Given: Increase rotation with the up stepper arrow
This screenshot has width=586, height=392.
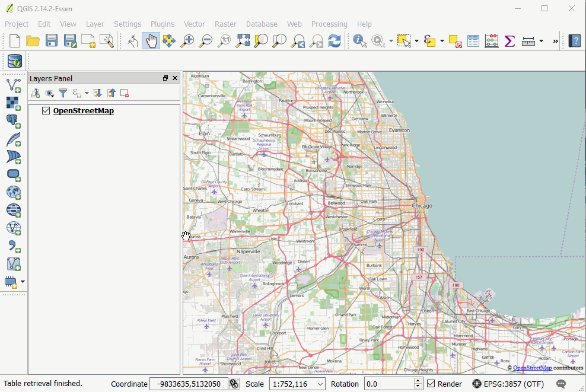Looking at the screenshot, I should (x=418, y=381).
